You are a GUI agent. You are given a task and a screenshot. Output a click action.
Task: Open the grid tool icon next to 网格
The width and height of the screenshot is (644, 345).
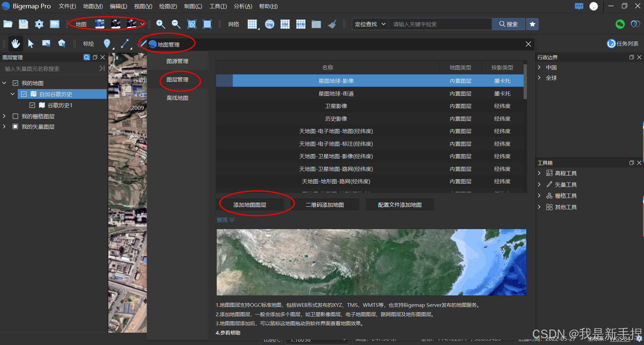(x=253, y=24)
